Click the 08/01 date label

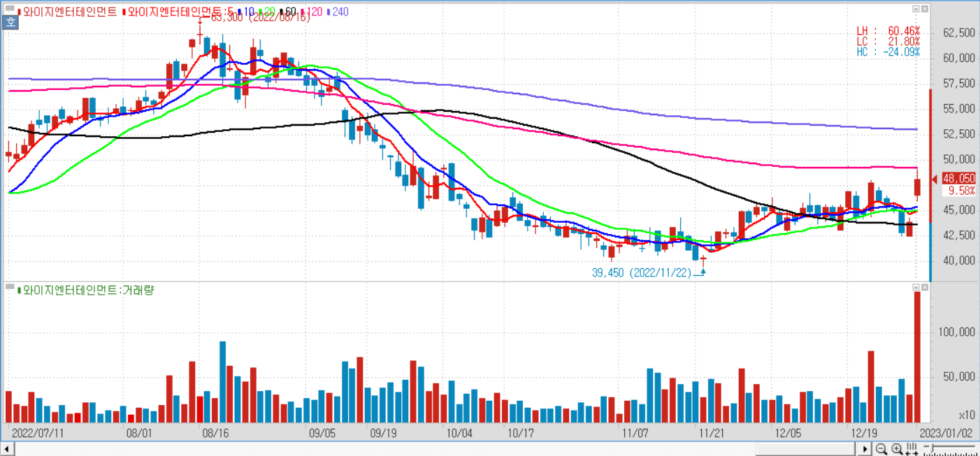(139, 433)
